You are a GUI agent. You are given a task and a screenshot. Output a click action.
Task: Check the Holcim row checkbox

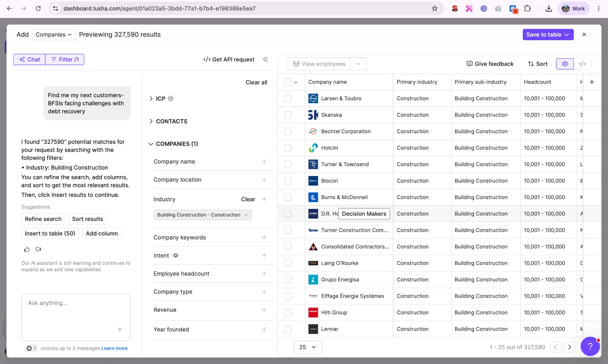coord(288,148)
